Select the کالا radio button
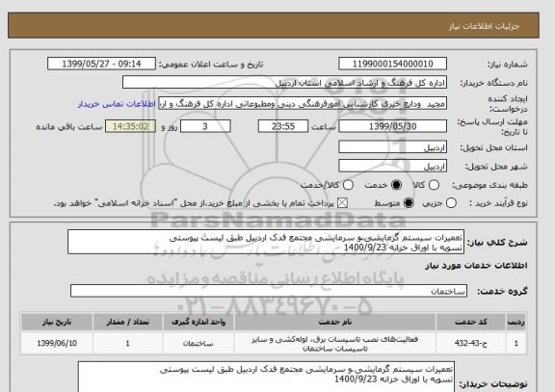The image size is (555, 392). [x=434, y=185]
